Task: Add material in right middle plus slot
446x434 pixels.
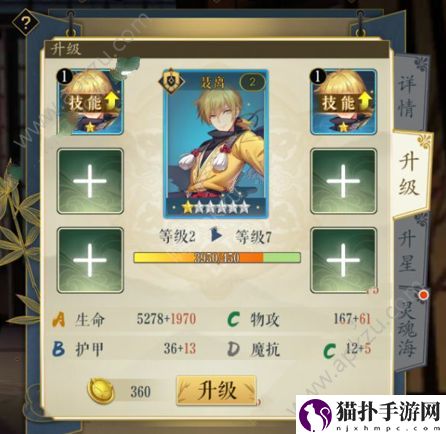Action: click(x=344, y=181)
